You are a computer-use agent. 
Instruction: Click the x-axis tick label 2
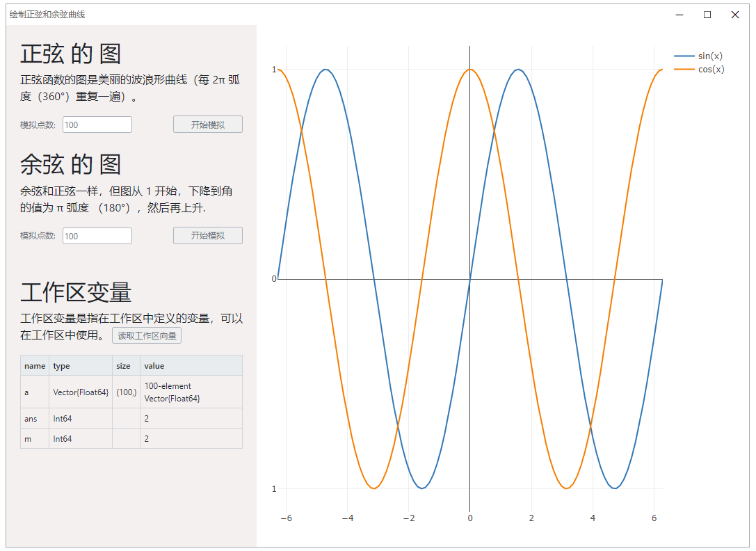531,518
